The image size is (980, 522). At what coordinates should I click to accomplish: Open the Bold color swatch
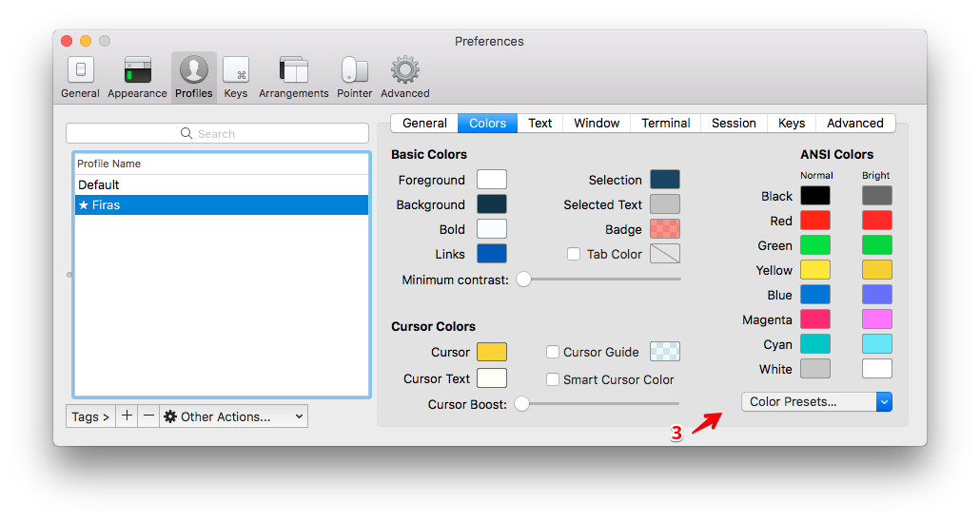pyautogui.click(x=492, y=228)
